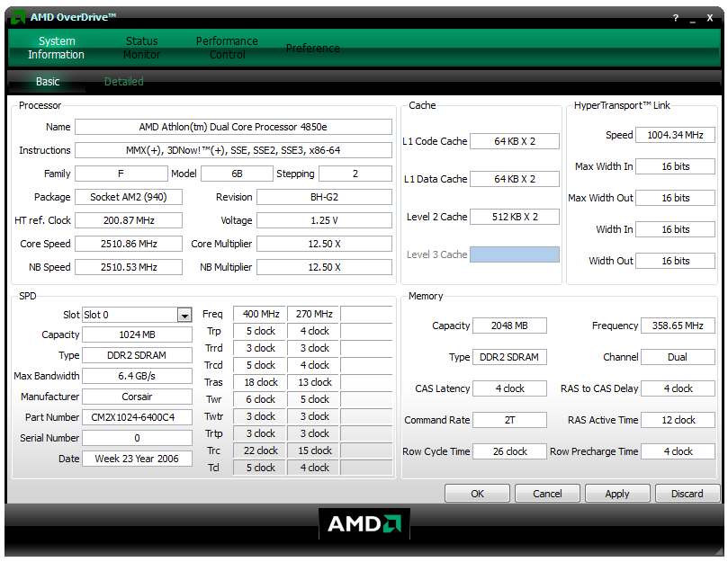The width and height of the screenshot is (728, 562).
Task: Click the Memory Capacity 2048 MB value
Action: click(x=509, y=326)
